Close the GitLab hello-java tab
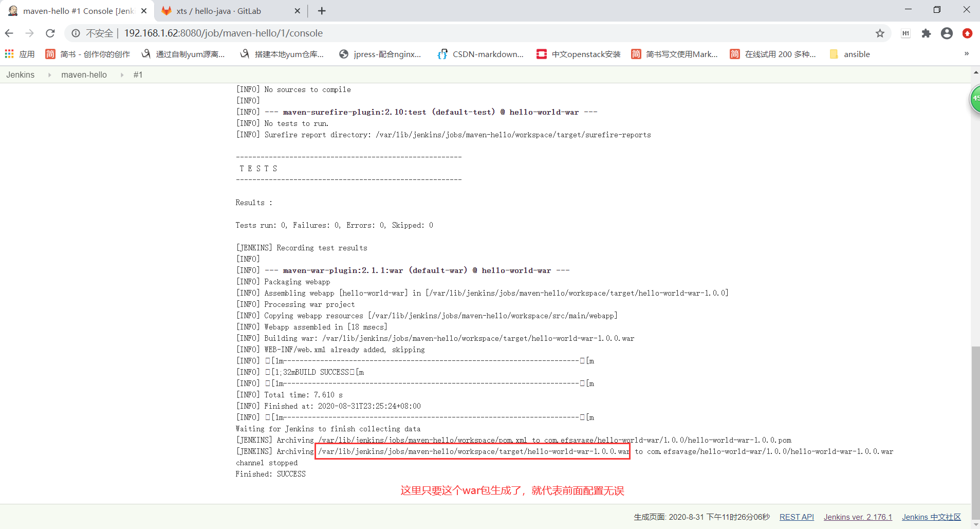 point(297,11)
